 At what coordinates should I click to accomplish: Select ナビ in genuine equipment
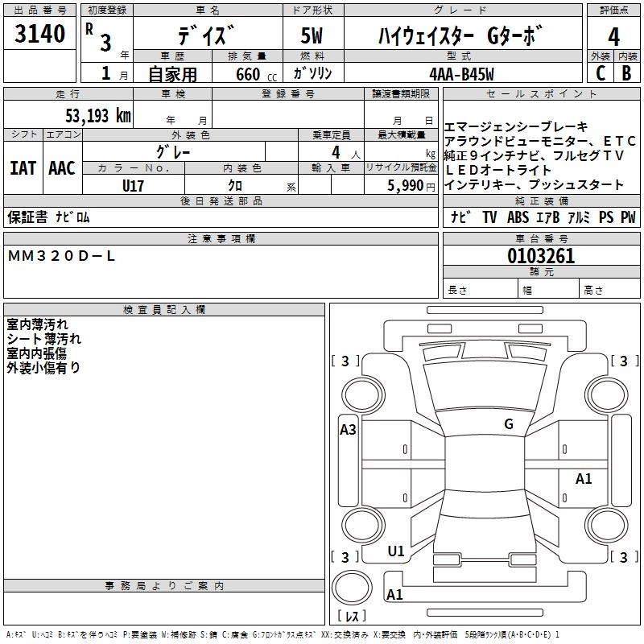click(460, 217)
